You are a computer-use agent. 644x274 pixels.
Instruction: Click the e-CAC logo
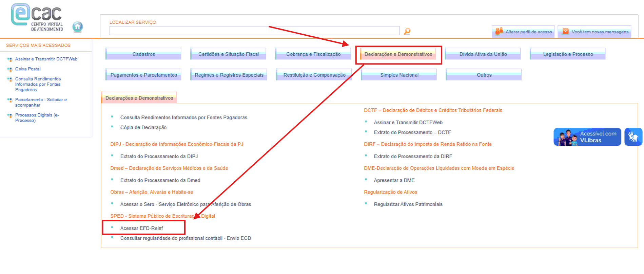(37, 17)
